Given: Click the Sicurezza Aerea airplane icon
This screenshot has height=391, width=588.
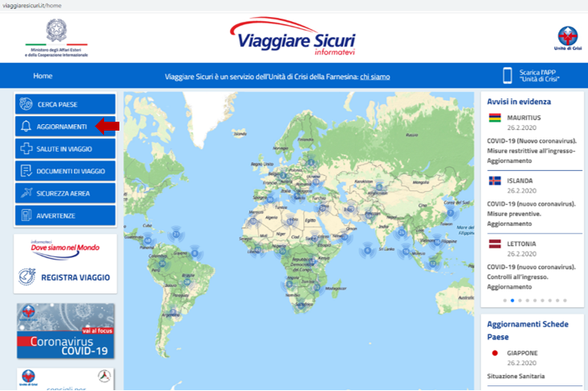Looking at the screenshot, I should point(27,193).
